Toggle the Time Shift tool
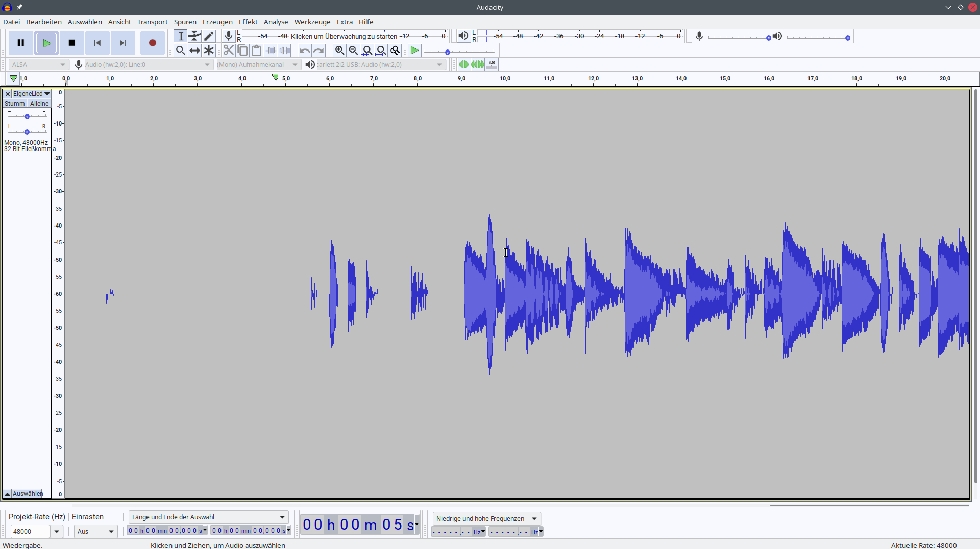The height and width of the screenshot is (549, 980). pyautogui.click(x=194, y=50)
